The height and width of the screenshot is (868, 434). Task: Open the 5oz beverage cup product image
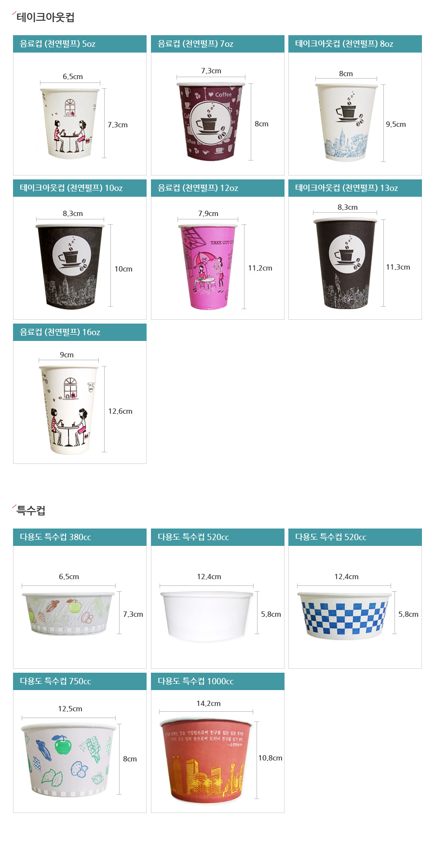click(70, 123)
